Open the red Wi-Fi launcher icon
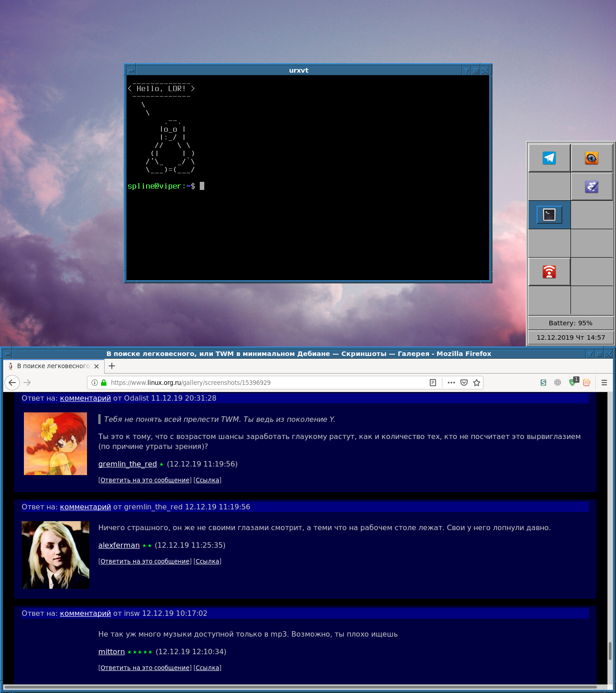Screen dimensions: 616x693 pyautogui.click(x=549, y=272)
